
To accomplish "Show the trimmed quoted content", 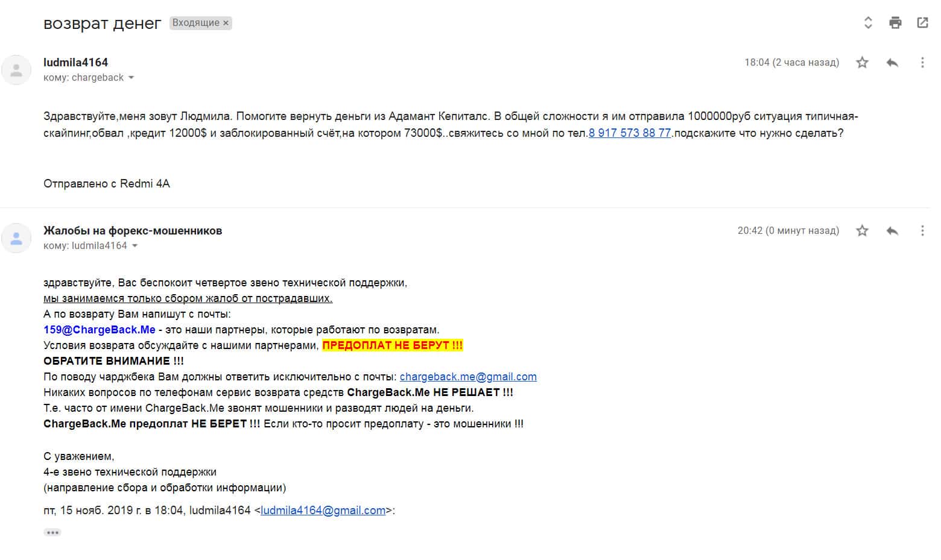I will point(52,532).
